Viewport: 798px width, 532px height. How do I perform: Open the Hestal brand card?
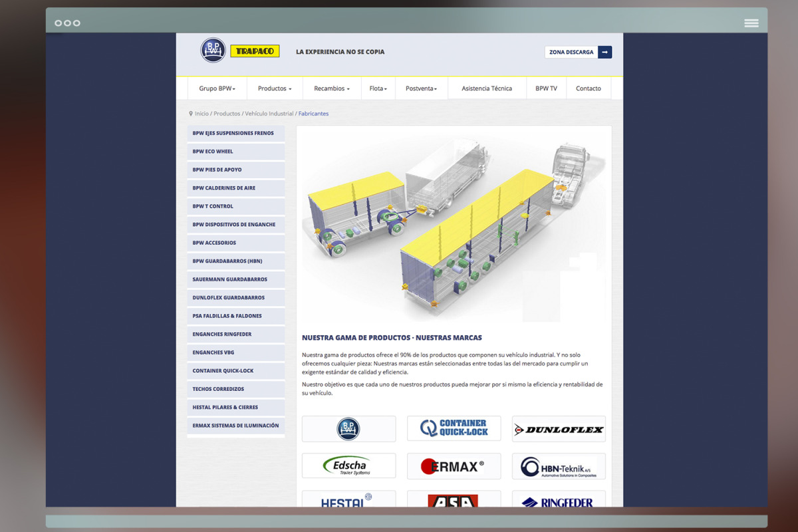[x=348, y=499]
